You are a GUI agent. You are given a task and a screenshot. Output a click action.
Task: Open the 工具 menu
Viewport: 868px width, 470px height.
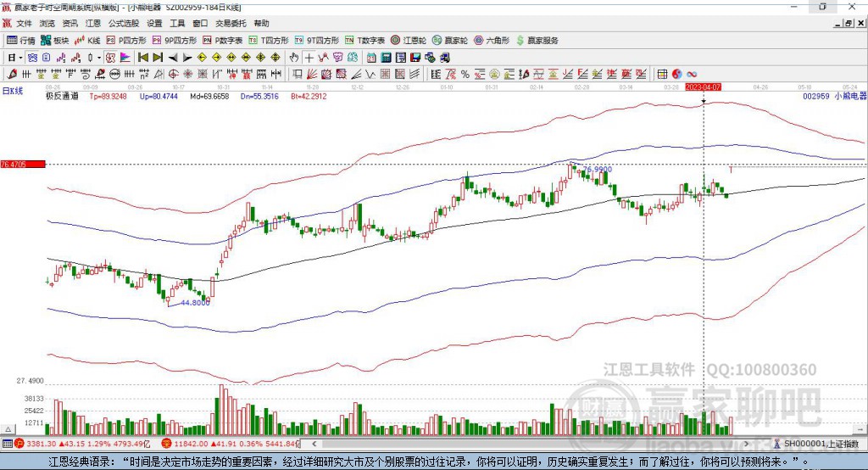pos(177,23)
